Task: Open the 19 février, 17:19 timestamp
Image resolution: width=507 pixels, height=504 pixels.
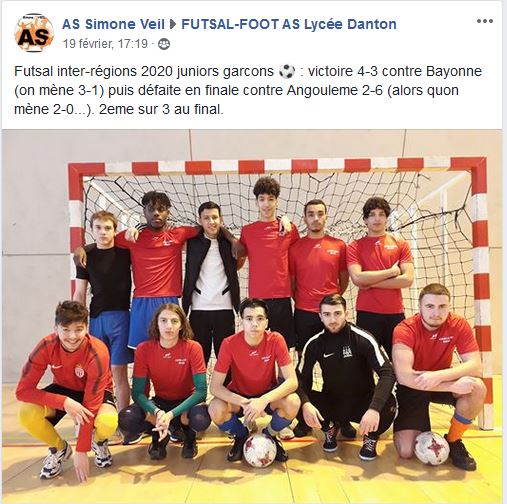Action: [105, 44]
